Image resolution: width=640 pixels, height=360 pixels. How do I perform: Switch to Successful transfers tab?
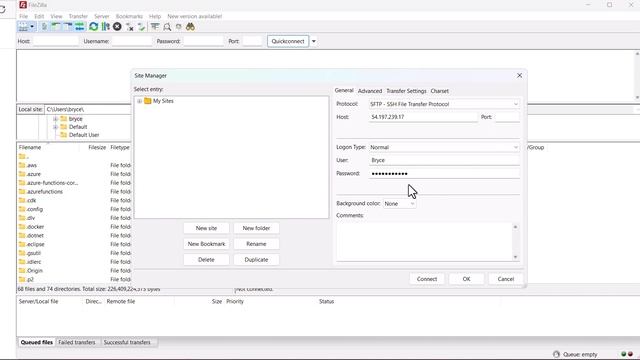coord(127,342)
